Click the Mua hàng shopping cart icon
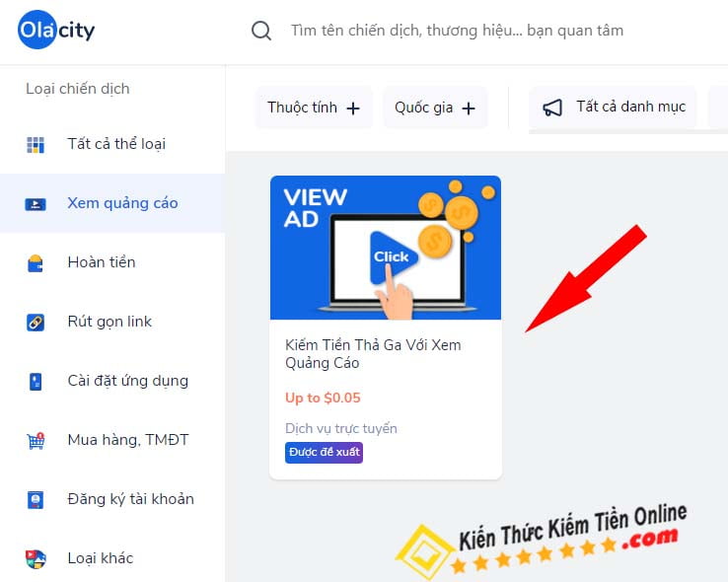This screenshot has width=728, height=582. pos(36,440)
